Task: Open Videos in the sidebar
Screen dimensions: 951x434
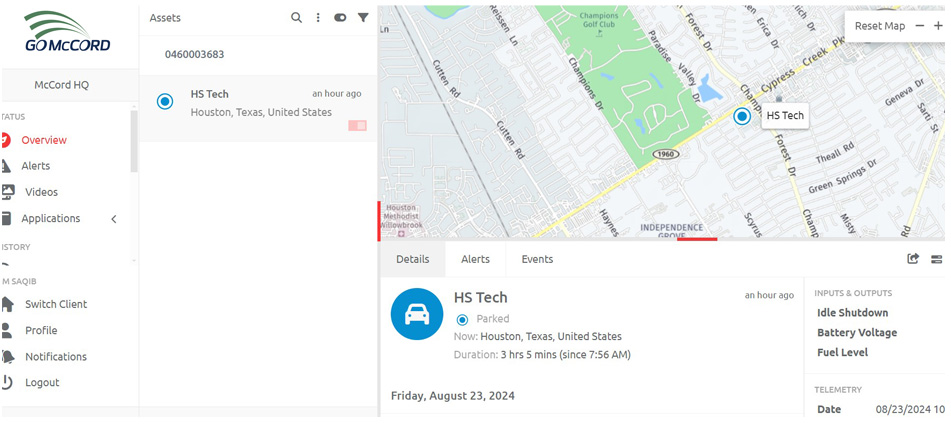Action: pyautogui.click(x=42, y=192)
